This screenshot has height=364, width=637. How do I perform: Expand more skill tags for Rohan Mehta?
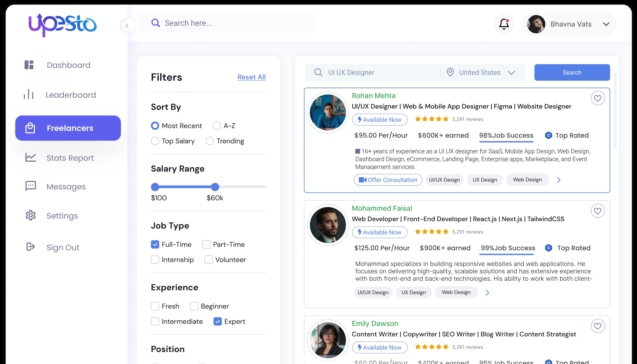(x=559, y=180)
